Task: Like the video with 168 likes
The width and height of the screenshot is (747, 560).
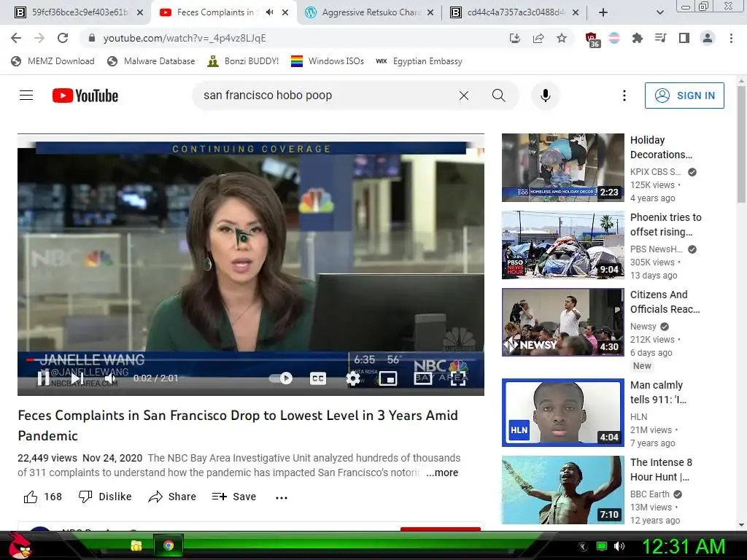Action: click(42, 497)
